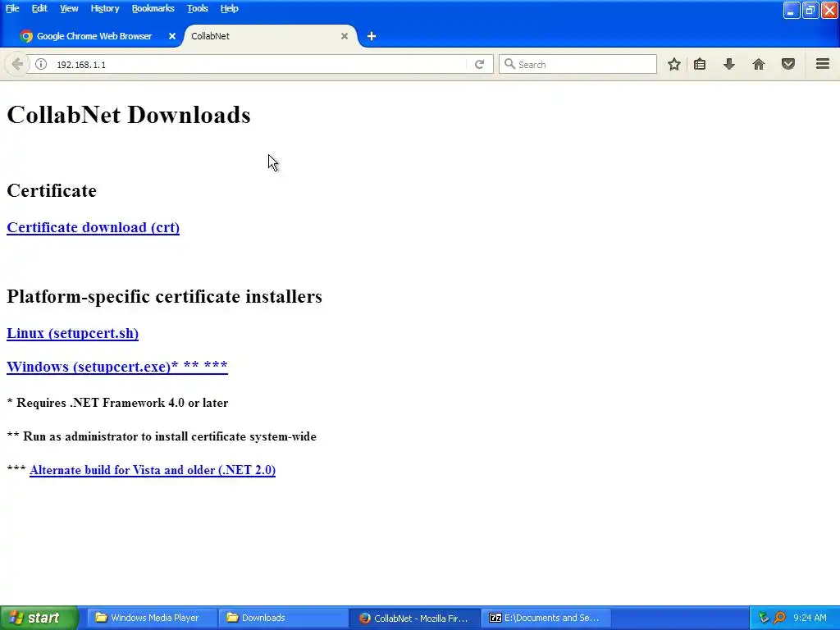Open the site info icon in address bar
The width and height of the screenshot is (840, 630).
pos(41,64)
